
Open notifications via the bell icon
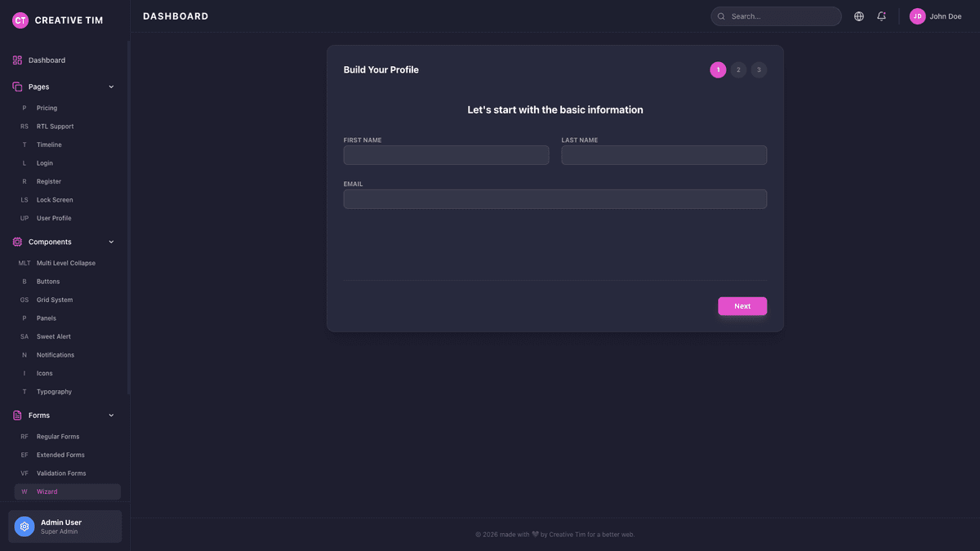(881, 16)
